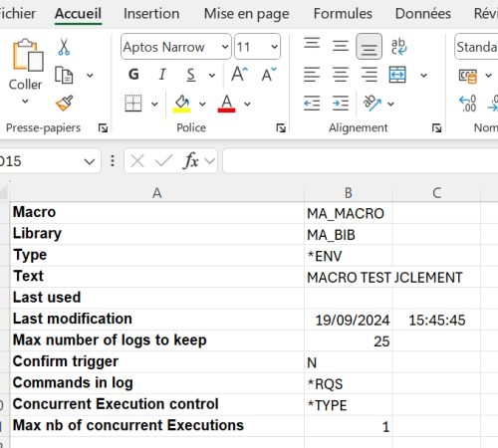Cancel formula entry X icon
Screen dimensions: 498x448
coord(137,161)
